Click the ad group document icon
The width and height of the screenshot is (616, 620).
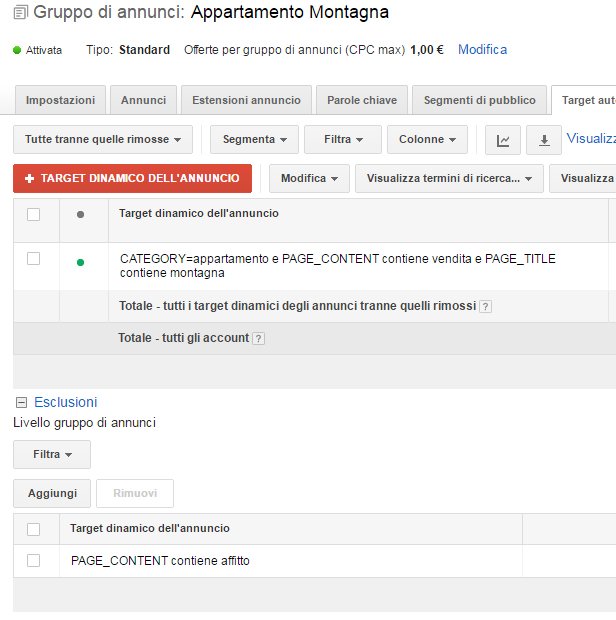[x=21, y=13]
